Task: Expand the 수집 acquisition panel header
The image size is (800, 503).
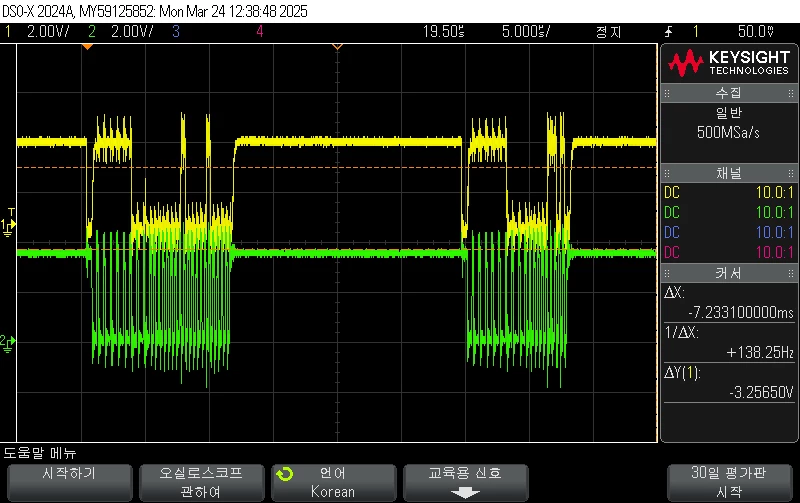Action: [x=729, y=93]
